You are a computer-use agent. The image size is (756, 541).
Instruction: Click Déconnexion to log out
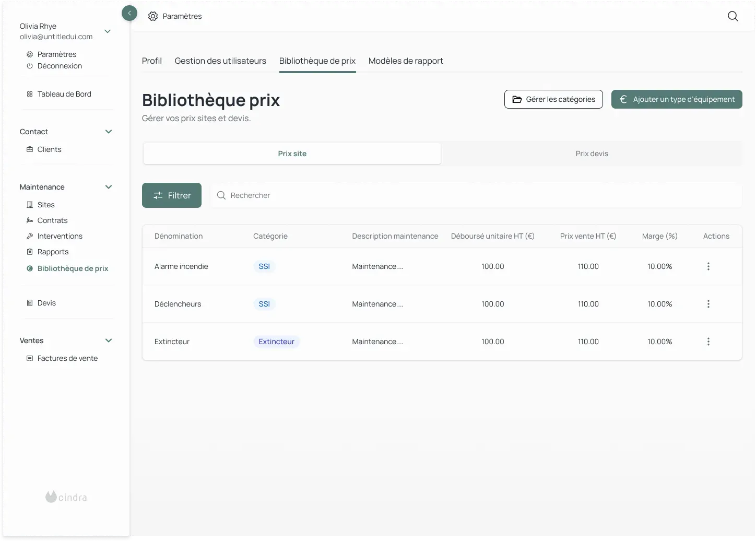60,66
